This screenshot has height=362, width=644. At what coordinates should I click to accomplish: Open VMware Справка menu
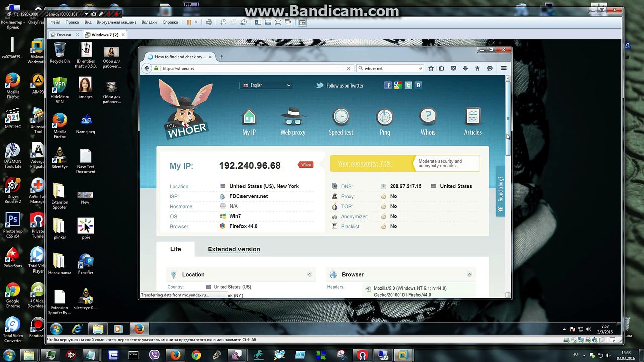pyautogui.click(x=170, y=22)
